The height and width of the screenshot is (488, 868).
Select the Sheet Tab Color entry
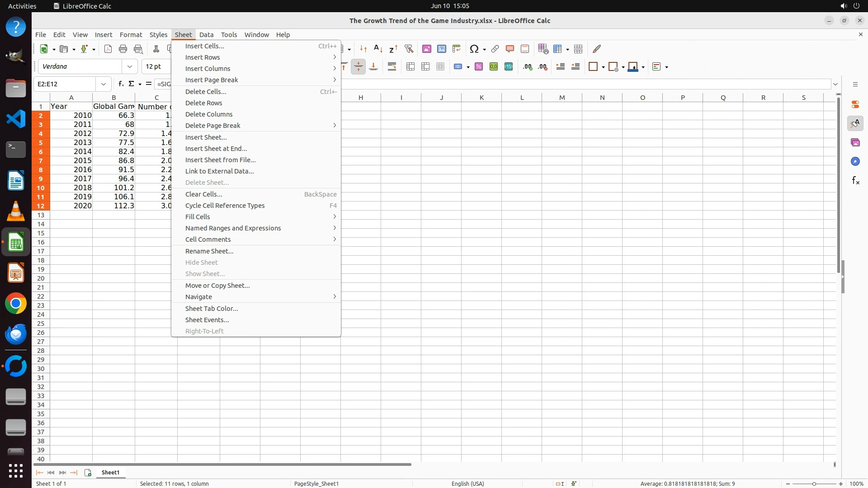[212, 309]
